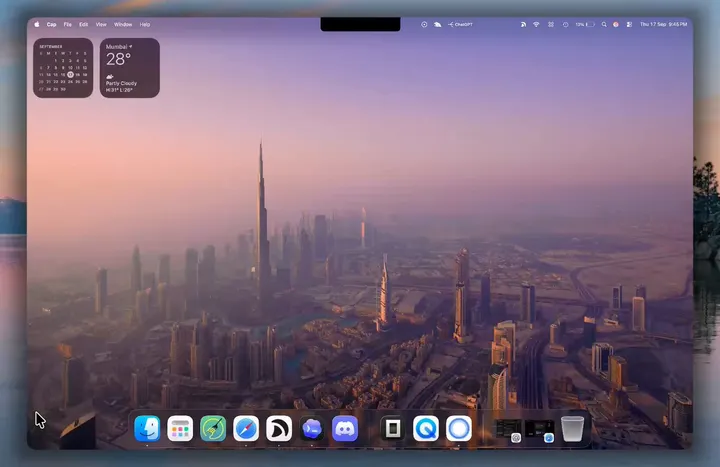
Task: Open the blue terminal-prompt app in Dock
Action: [312, 428]
